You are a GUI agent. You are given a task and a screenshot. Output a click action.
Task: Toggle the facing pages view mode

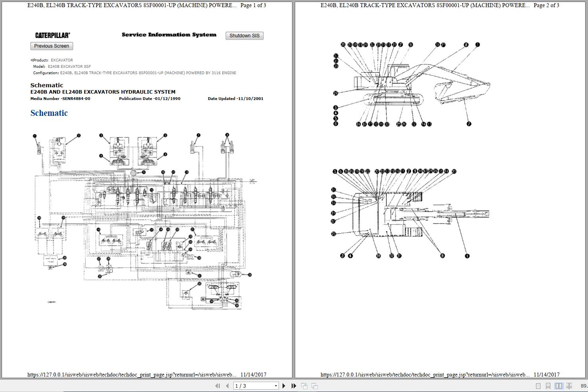point(559,385)
